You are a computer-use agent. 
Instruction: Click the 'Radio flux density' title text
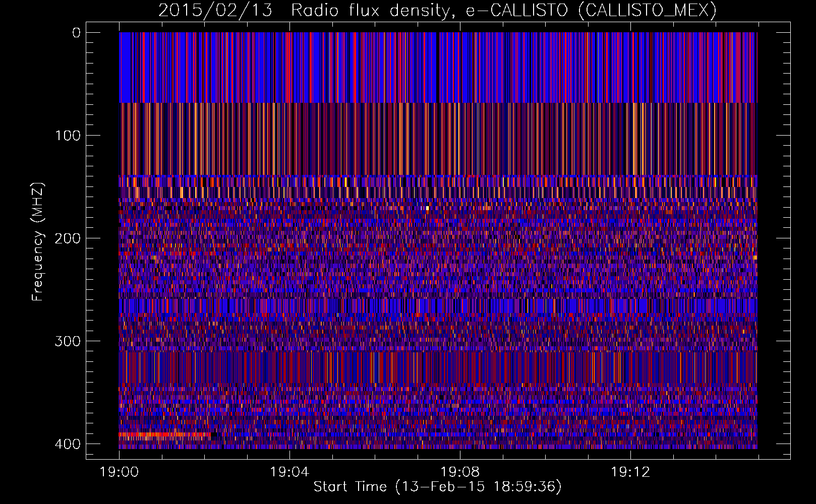click(x=370, y=11)
